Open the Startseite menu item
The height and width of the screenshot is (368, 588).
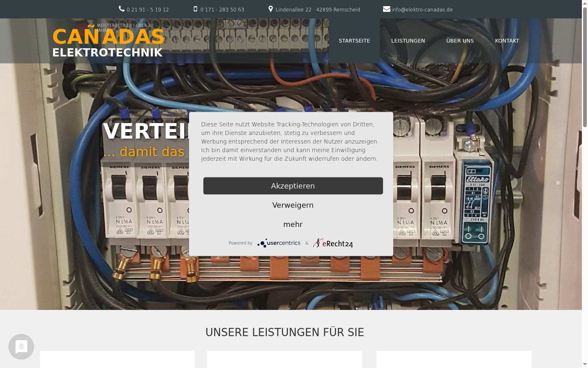[354, 41]
